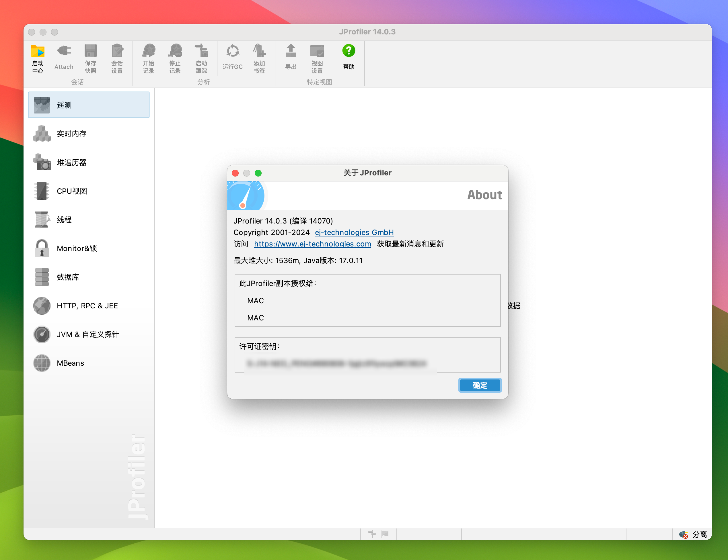Open the ej-technologies GmbH link
The width and height of the screenshot is (728, 560).
click(x=354, y=232)
